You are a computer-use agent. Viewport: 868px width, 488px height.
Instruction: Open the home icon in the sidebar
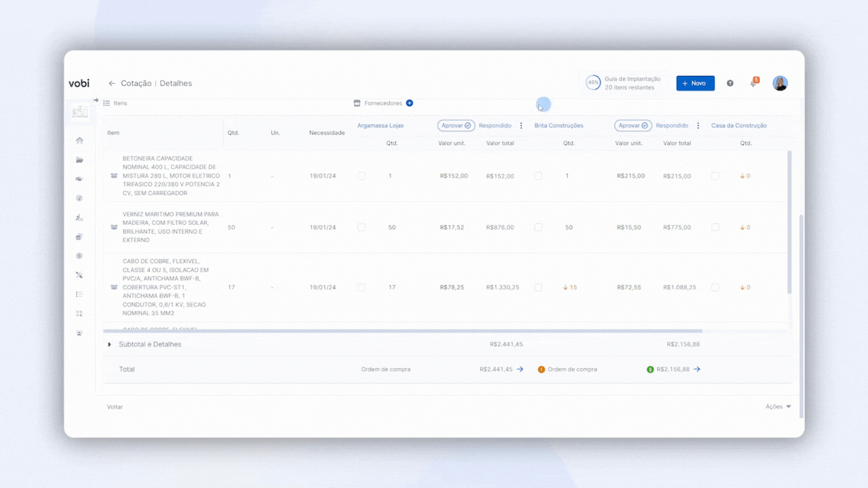tap(79, 140)
